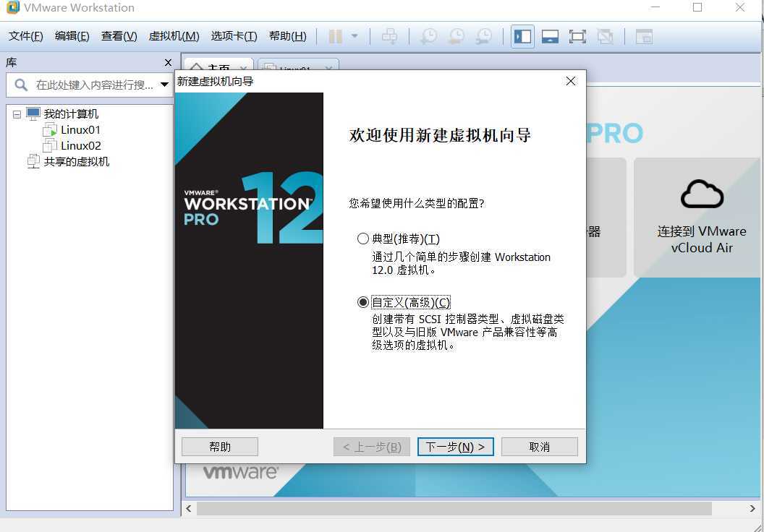Image resolution: width=764 pixels, height=532 pixels.
Task: Open the 查看(V) menu
Action: tap(119, 36)
